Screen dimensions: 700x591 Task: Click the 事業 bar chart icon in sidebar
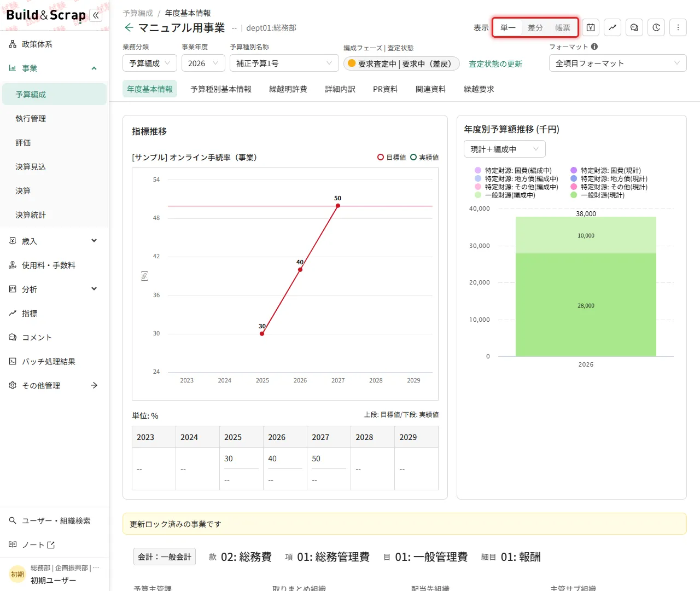[13, 68]
